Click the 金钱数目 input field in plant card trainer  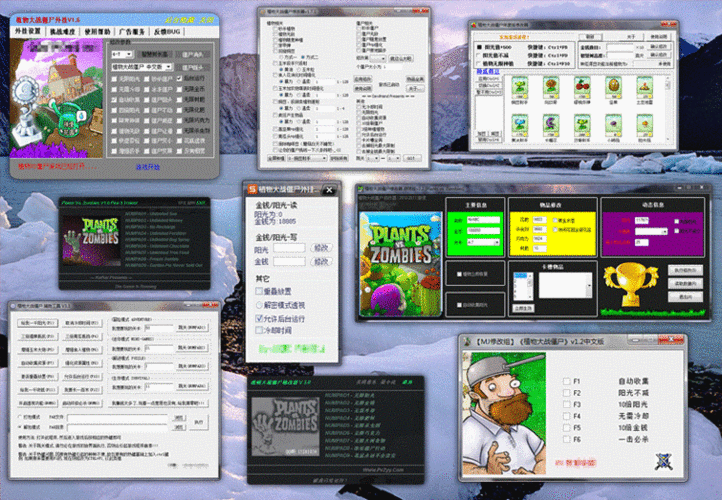[x=620, y=47]
